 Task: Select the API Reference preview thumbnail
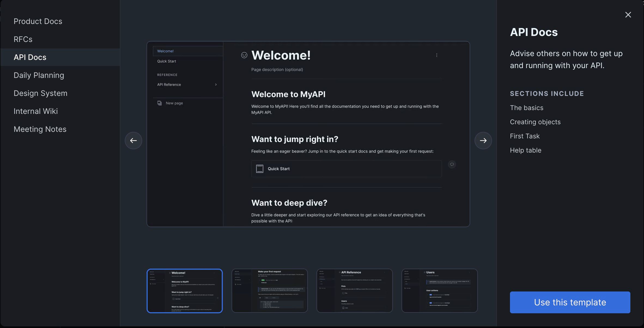[354, 291]
